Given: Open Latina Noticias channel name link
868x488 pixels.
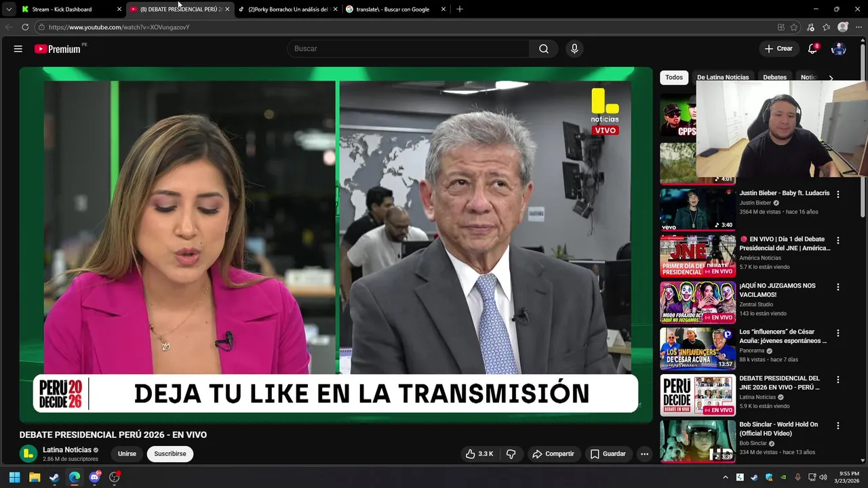Looking at the screenshot, I should [x=67, y=450].
